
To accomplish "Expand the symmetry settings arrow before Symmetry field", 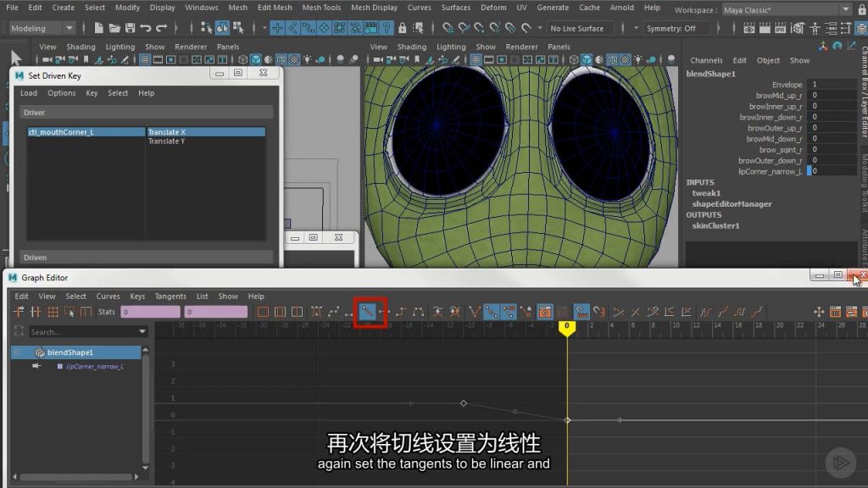I will tap(636, 28).
